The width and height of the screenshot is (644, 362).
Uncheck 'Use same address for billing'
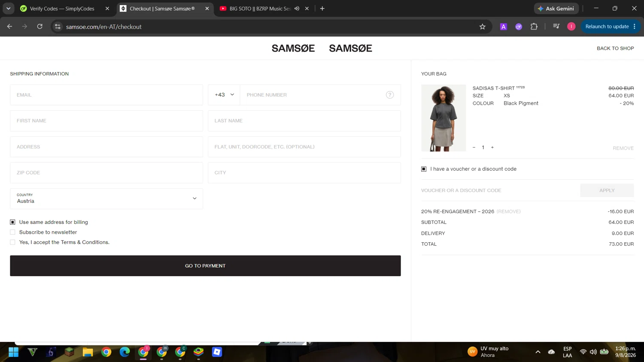(x=12, y=222)
